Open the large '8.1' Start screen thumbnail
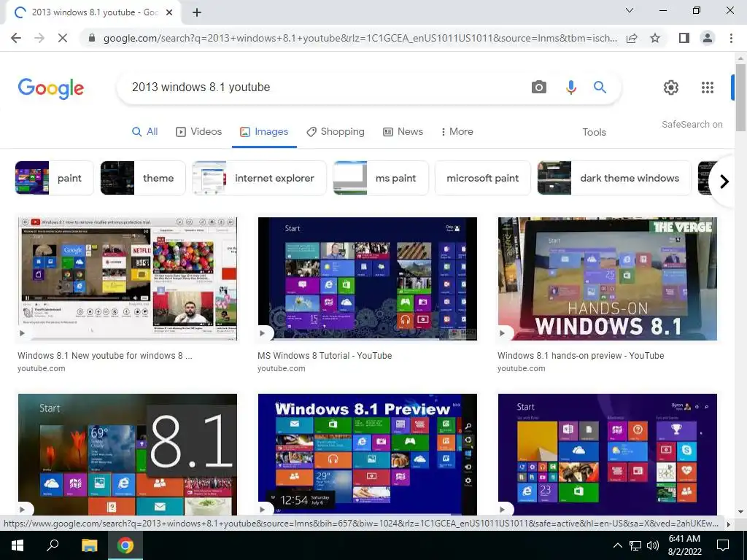 128,454
